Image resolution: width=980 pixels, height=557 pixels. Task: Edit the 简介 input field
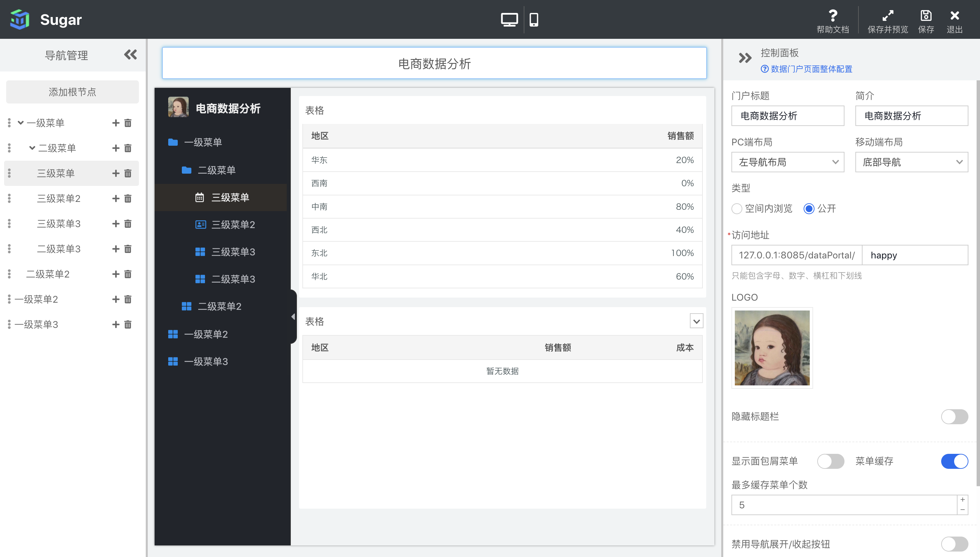tap(911, 116)
